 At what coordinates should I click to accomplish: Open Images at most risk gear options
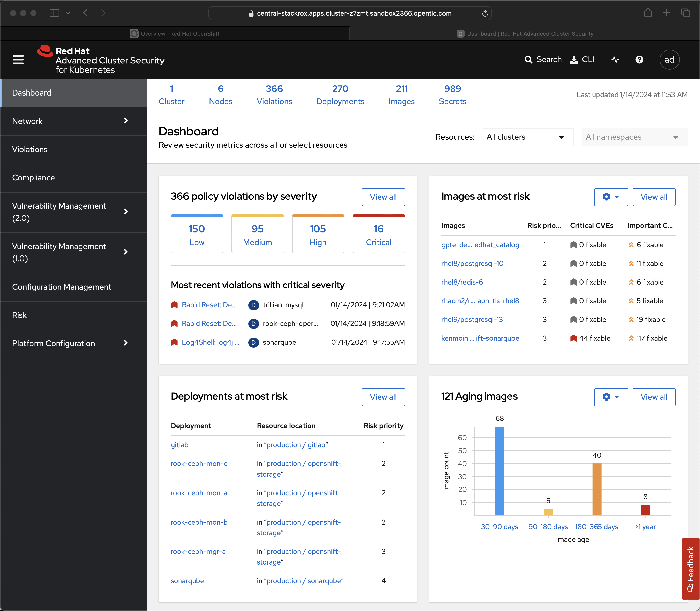coord(611,197)
